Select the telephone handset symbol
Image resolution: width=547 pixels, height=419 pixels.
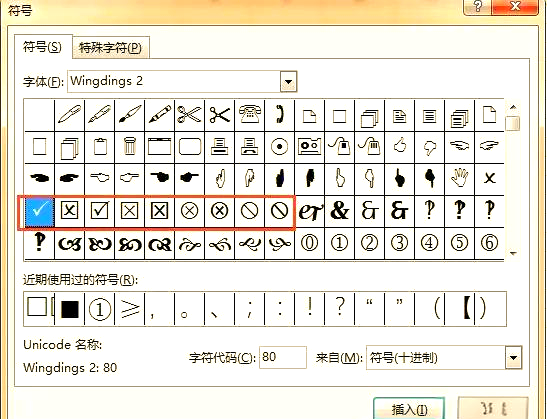coord(279,115)
